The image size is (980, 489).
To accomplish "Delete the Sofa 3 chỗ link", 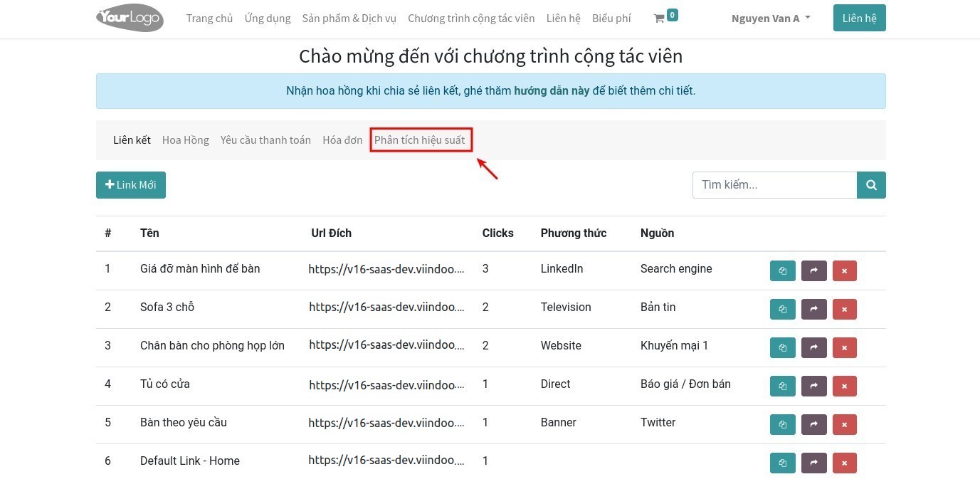I will point(845,310).
